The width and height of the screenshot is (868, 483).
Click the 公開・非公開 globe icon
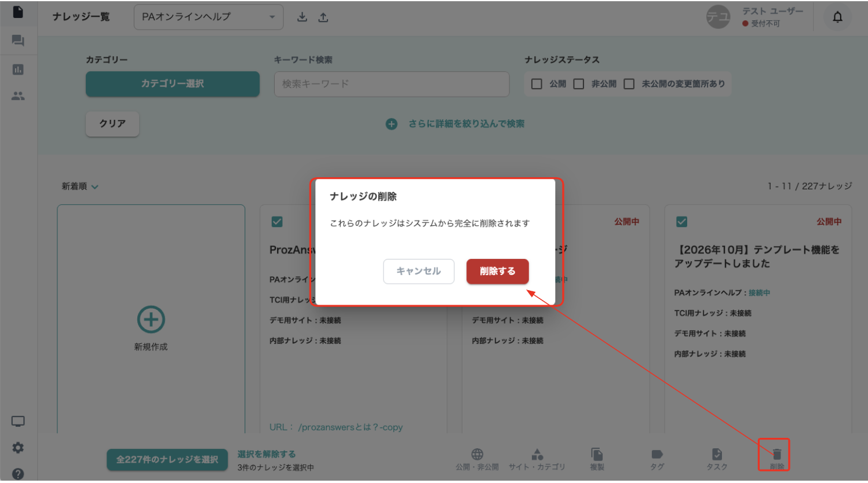477,454
